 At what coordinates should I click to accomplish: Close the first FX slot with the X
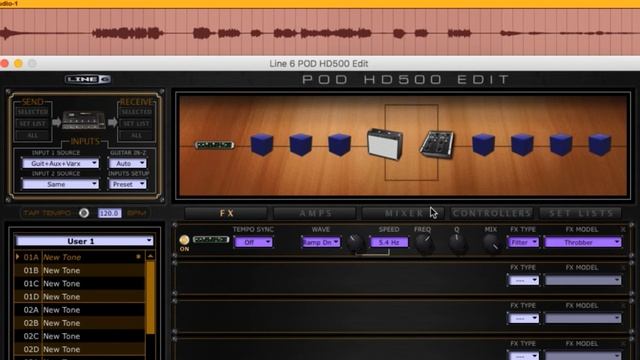(x=623, y=230)
